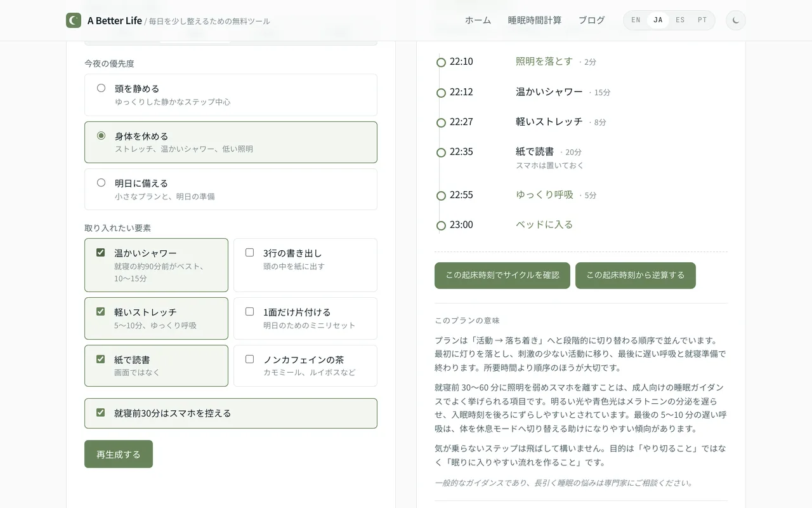This screenshot has height=508, width=812.
Task: Switch language to EN
Action: click(x=636, y=20)
